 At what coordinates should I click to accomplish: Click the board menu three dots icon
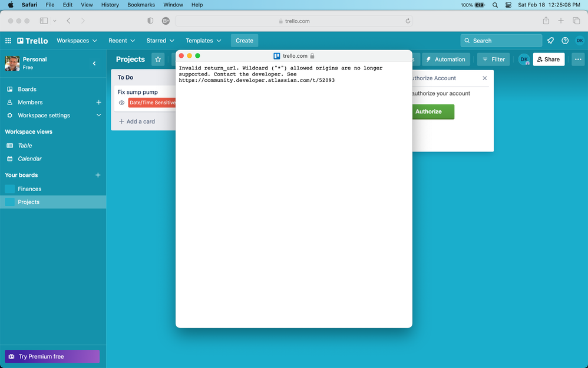578,60
